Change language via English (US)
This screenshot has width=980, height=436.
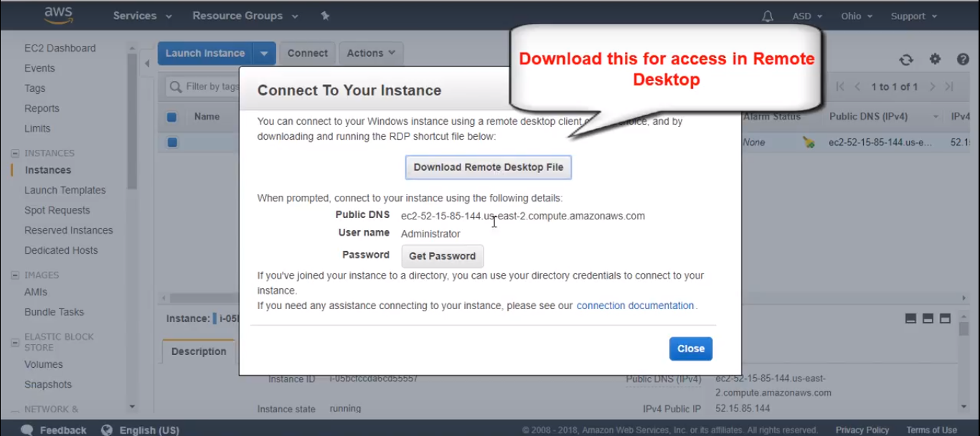(141, 430)
